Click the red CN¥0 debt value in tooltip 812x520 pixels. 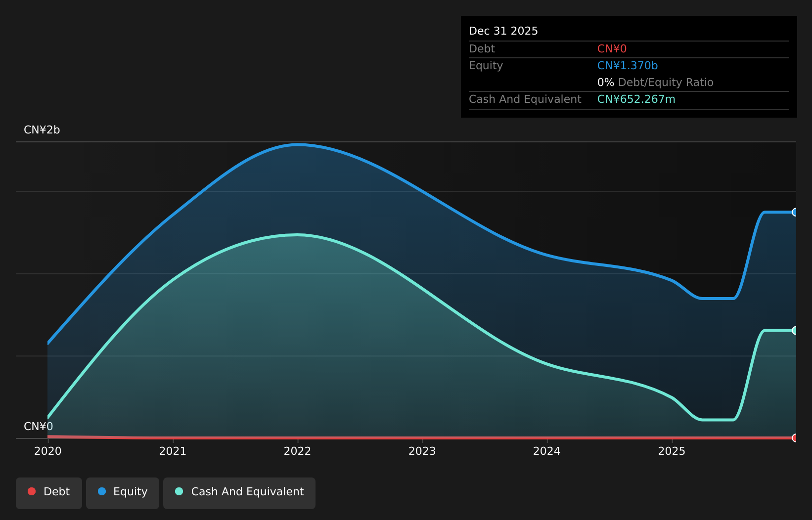[612, 49]
